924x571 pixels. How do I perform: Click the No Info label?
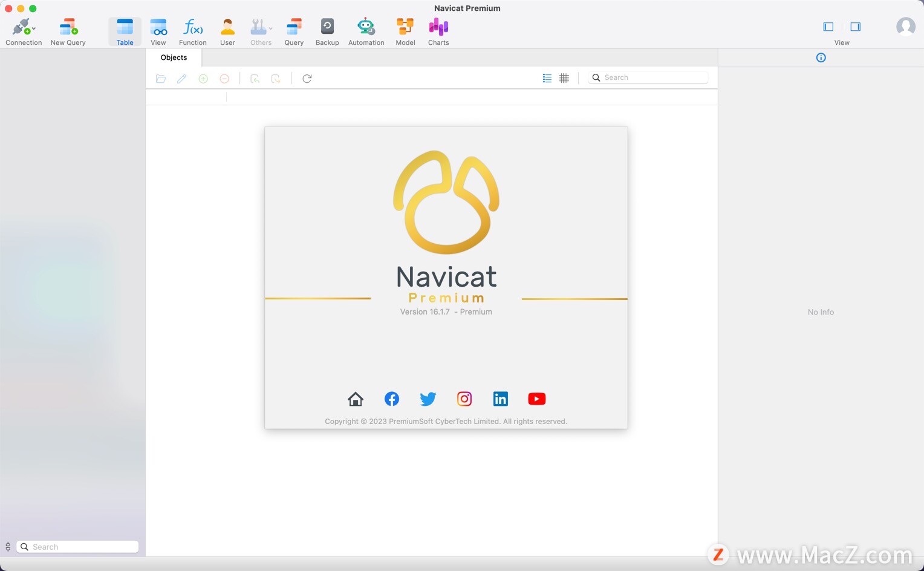tap(821, 312)
